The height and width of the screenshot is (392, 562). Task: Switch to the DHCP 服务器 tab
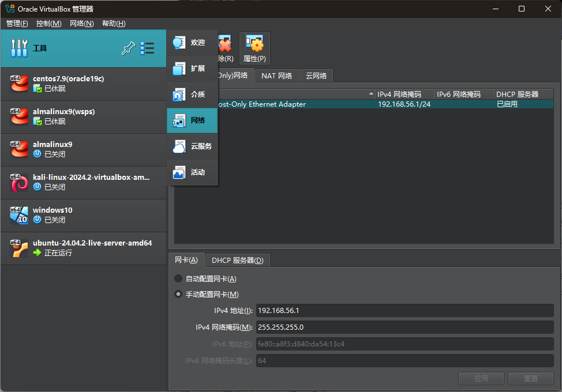[x=237, y=261]
